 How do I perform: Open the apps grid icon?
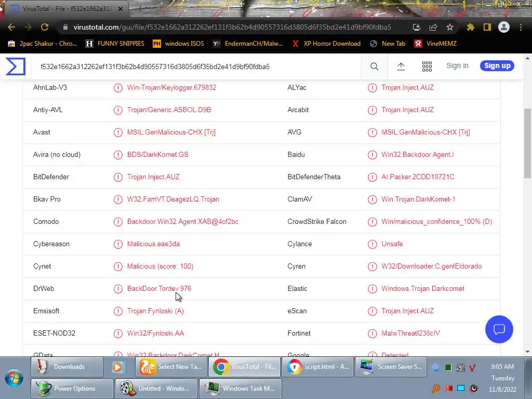(x=427, y=66)
